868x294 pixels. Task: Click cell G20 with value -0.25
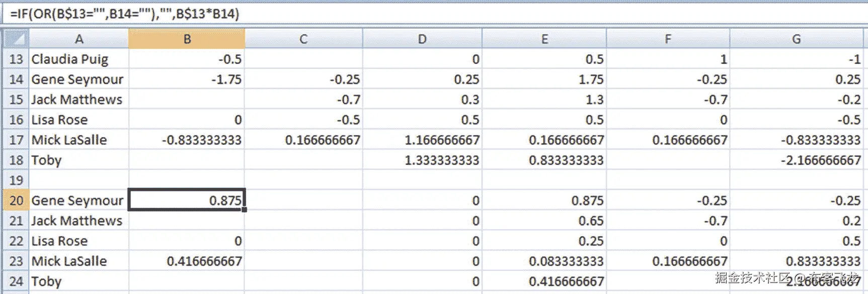(x=797, y=201)
